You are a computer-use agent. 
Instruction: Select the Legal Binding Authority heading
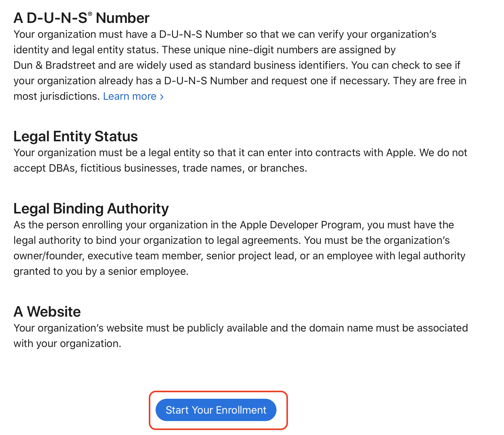91,209
